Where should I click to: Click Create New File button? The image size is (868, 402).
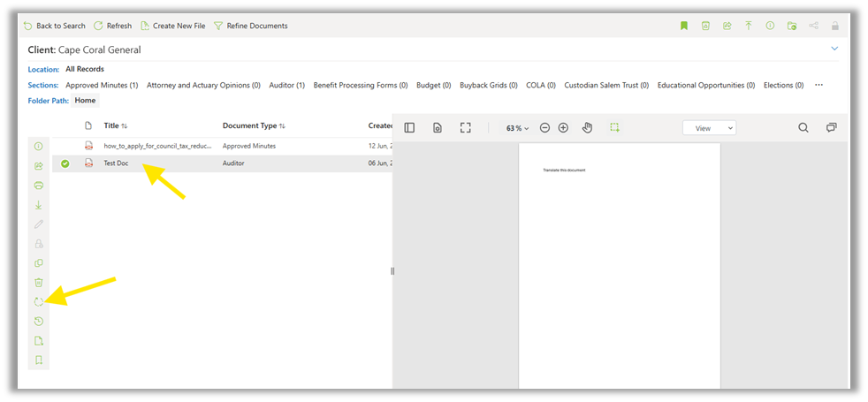click(172, 26)
